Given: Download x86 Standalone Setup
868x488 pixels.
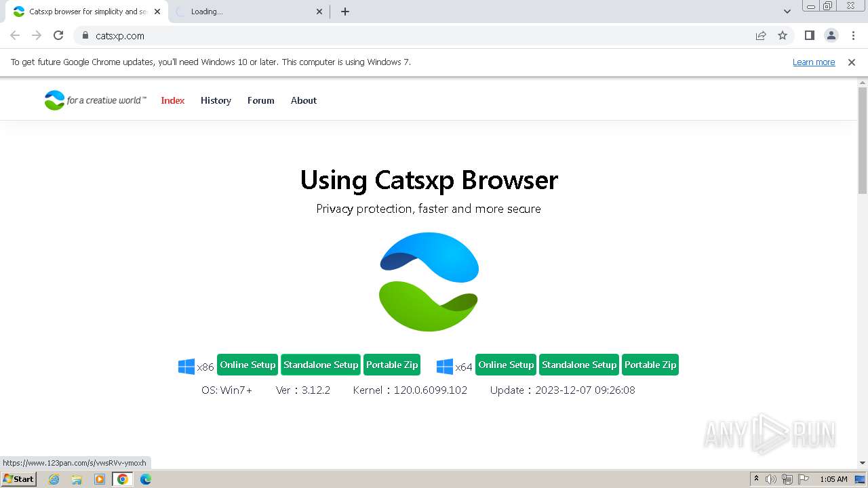Looking at the screenshot, I should coord(321,365).
